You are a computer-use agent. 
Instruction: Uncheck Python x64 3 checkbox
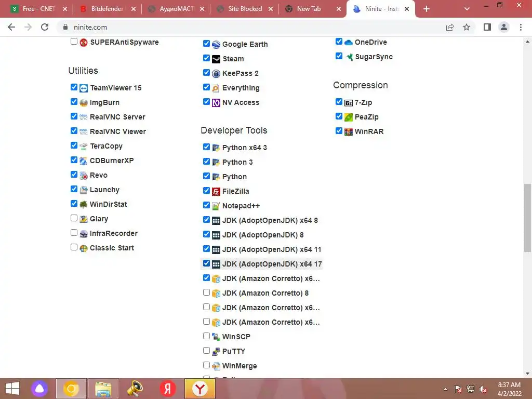[x=206, y=147]
